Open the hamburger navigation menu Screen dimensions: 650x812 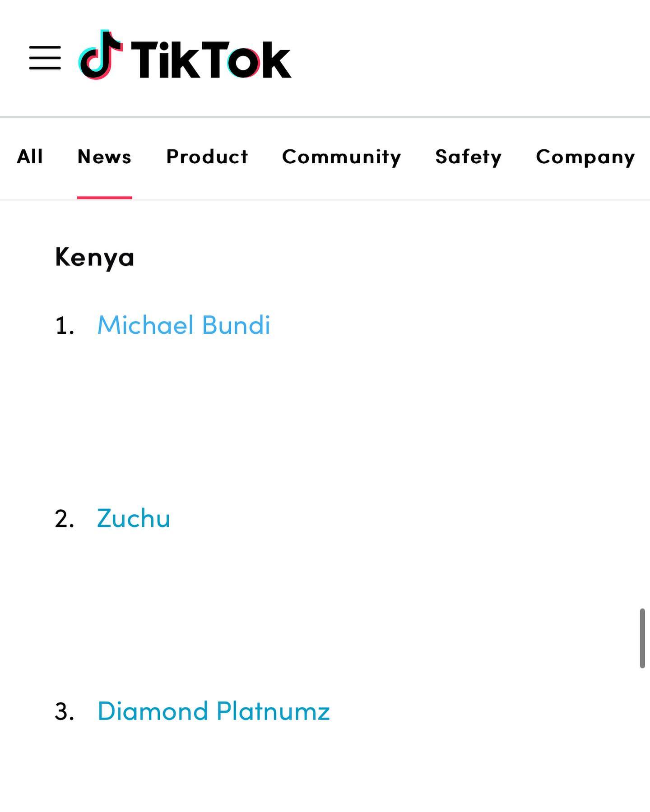(x=45, y=58)
